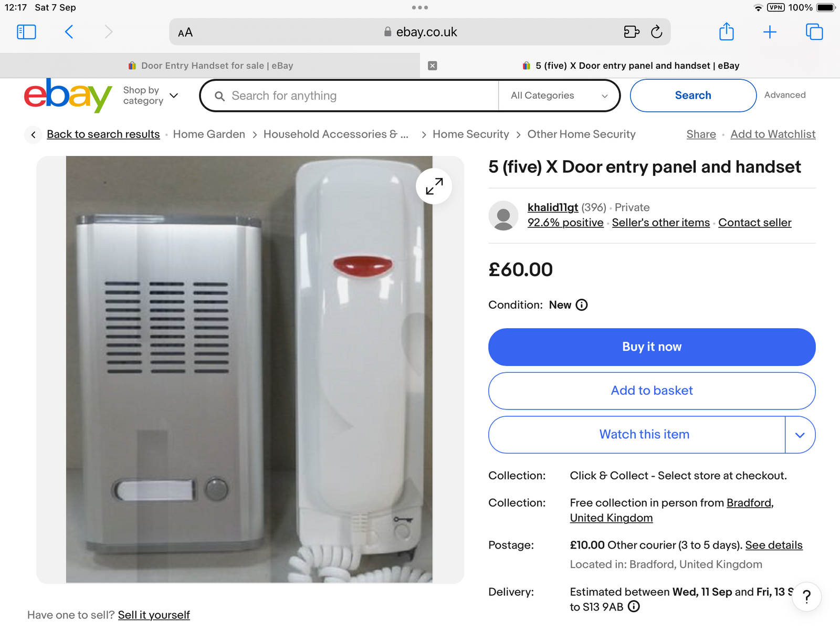
Task: Add the item to basket
Action: coord(652,391)
